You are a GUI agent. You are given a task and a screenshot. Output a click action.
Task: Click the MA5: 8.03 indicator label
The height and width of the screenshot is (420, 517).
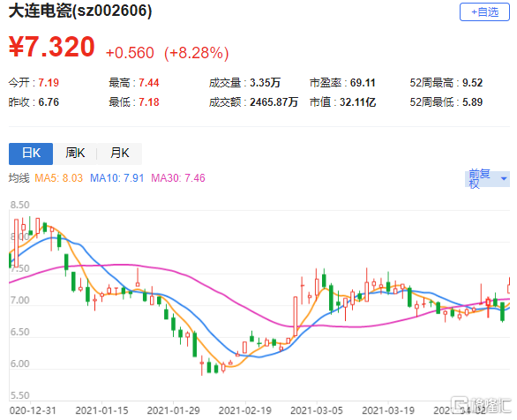pyautogui.click(x=59, y=178)
